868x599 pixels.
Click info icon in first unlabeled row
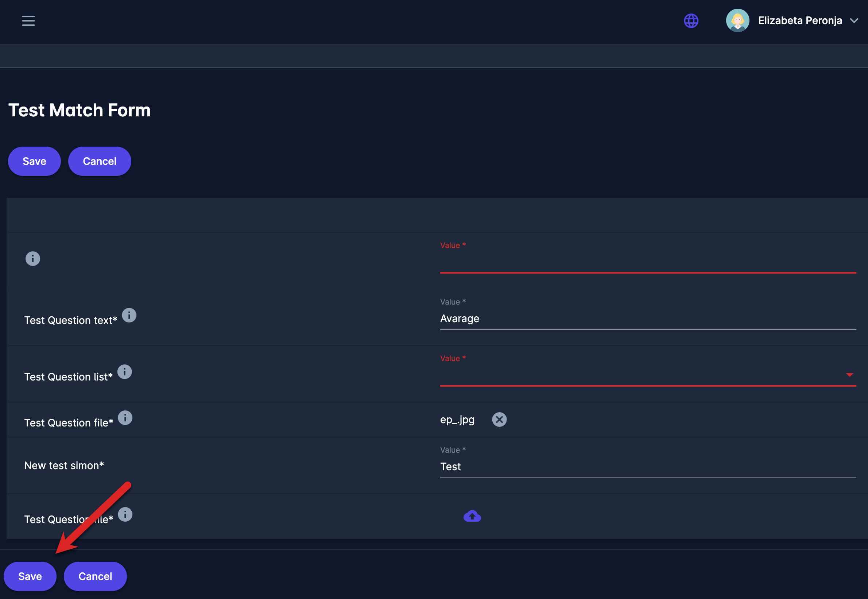point(32,259)
